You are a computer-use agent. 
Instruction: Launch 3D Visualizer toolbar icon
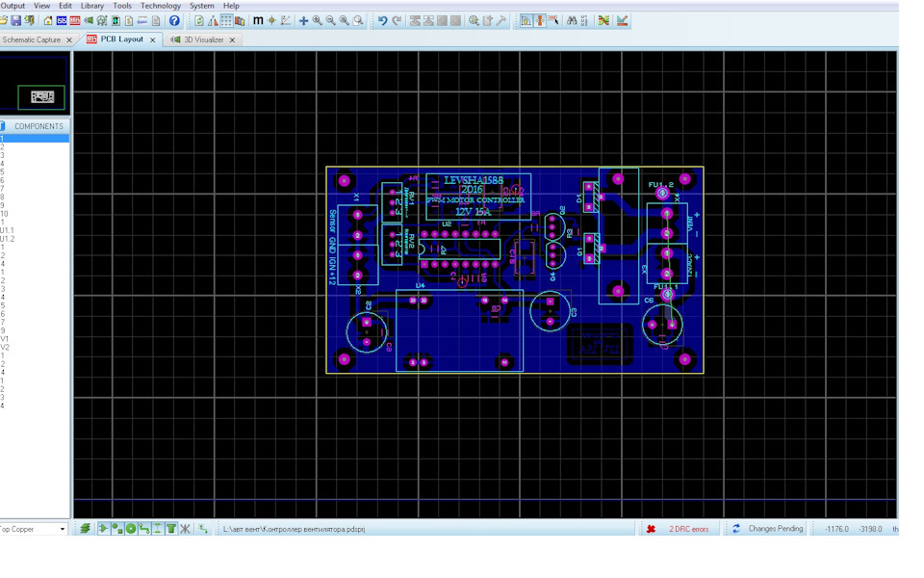(89, 20)
